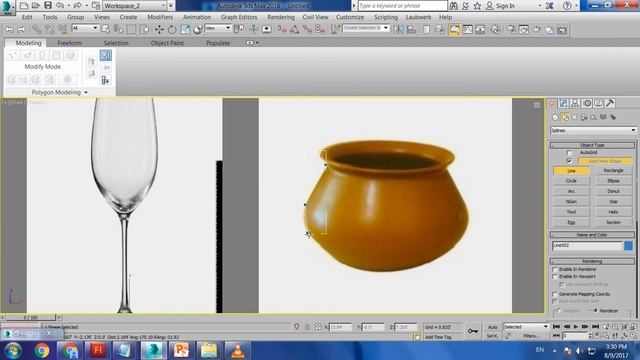Check Enable In Viewport option
The height and width of the screenshot is (360, 640).
[555, 277]
